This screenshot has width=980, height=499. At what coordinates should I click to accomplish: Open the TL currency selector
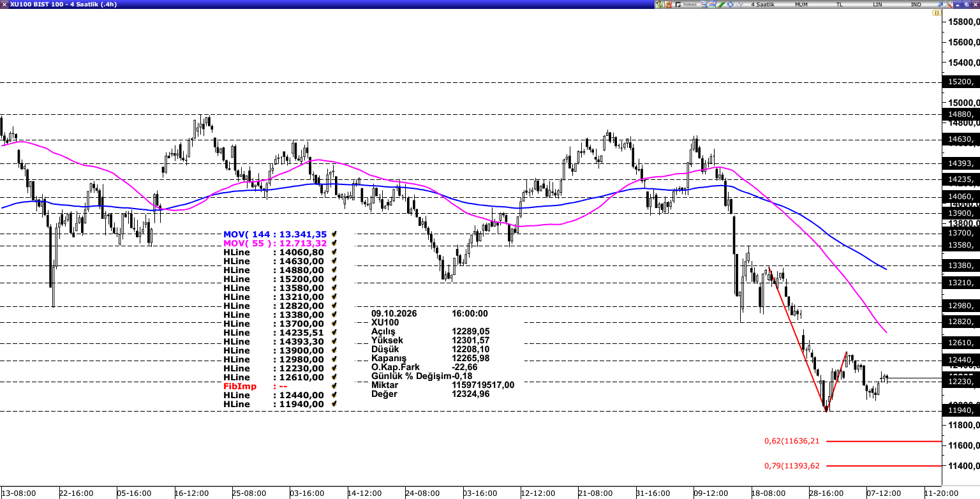point(840,4)
